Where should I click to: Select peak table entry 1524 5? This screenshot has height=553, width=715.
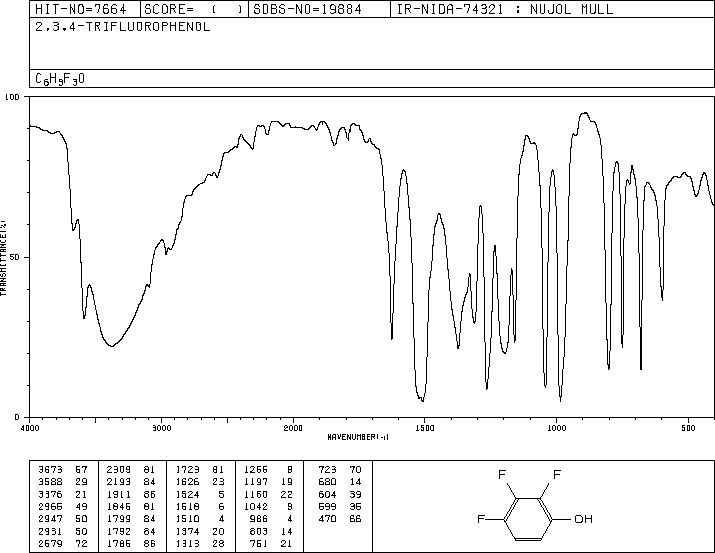200,494
